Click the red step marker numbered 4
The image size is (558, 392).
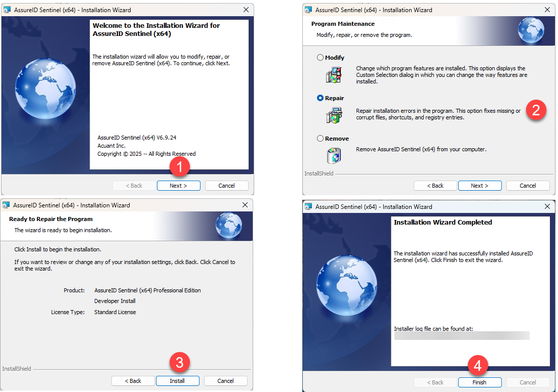pos(478,364)
